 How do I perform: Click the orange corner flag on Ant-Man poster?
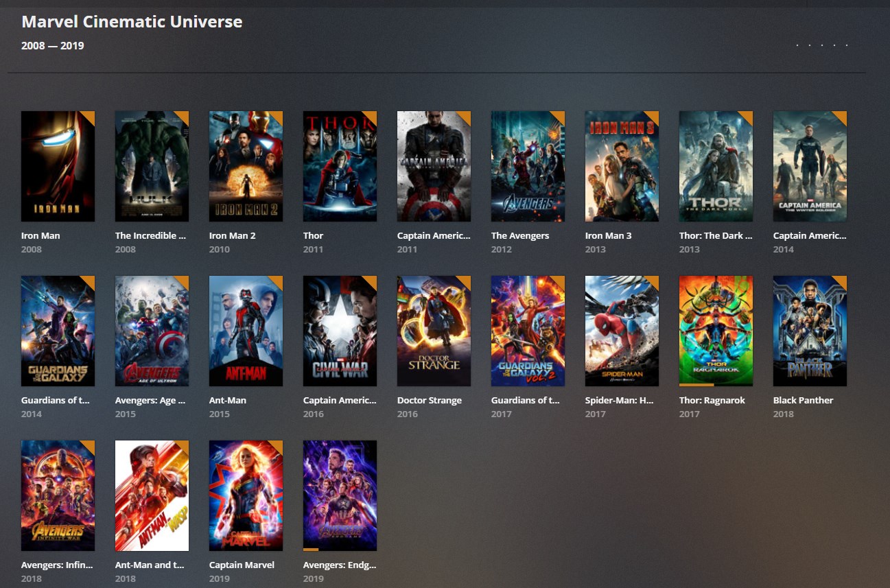click(277, 281)
